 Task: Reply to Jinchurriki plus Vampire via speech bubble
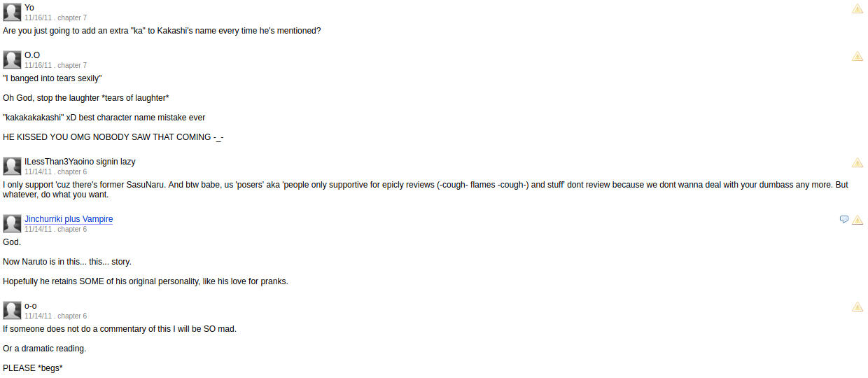point(843,220)
